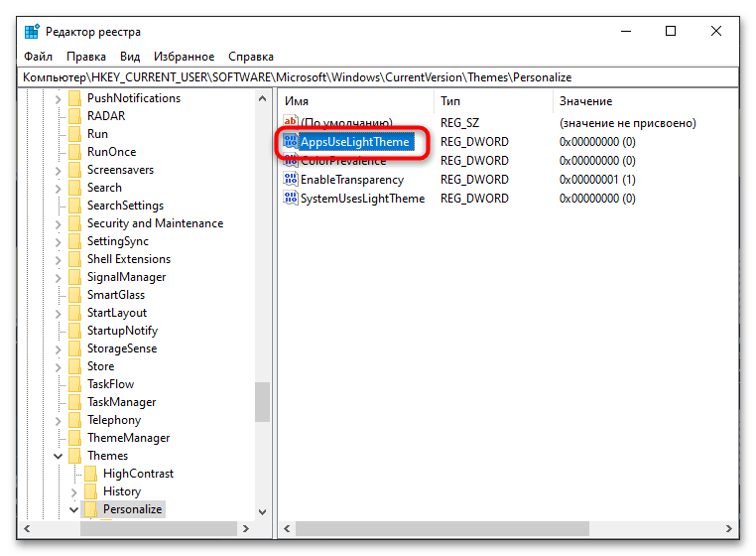The height and width of the screenshot is (556, 756).
Task: Select the RunOnce folder icon
Action: click(x=74, y=152)
